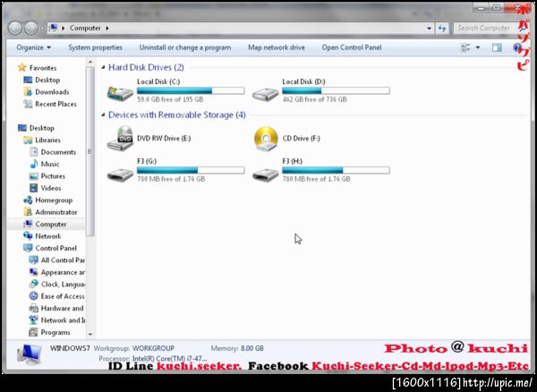This screenshot has width=537, height=392.
Task: Open the view options dropdown arrow
Action: pyautogui.click(x=477, y=47)
